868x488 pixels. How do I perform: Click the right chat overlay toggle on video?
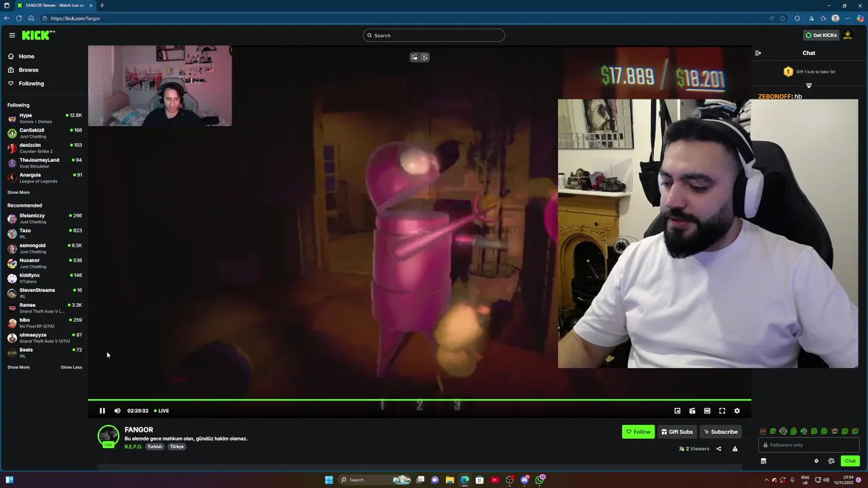425,57
